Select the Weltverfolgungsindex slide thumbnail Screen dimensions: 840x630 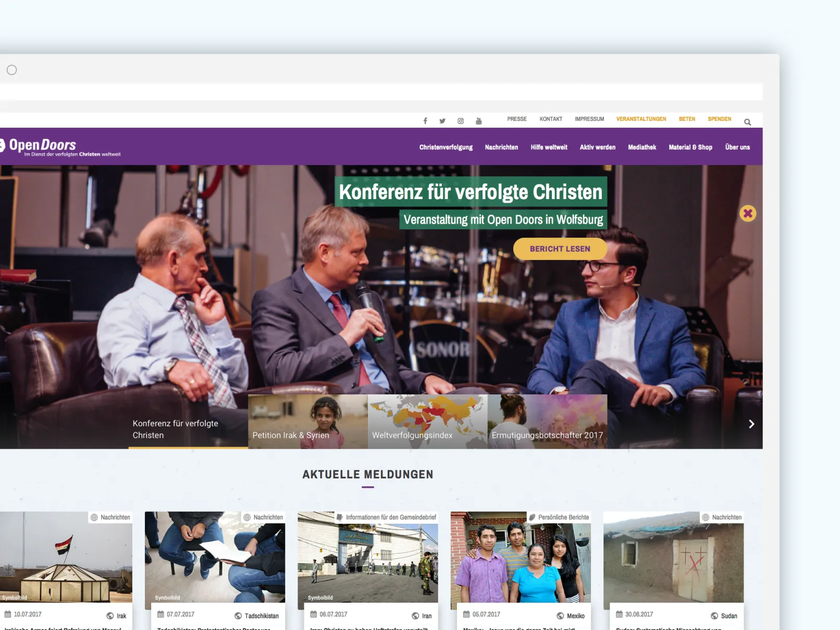tap(427, 422)
